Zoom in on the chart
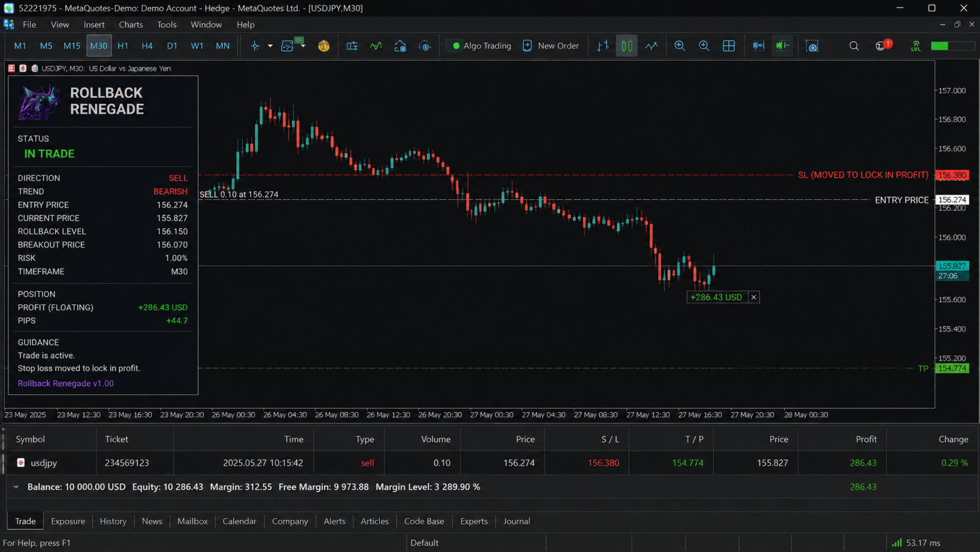 click(x=680, y=46)
